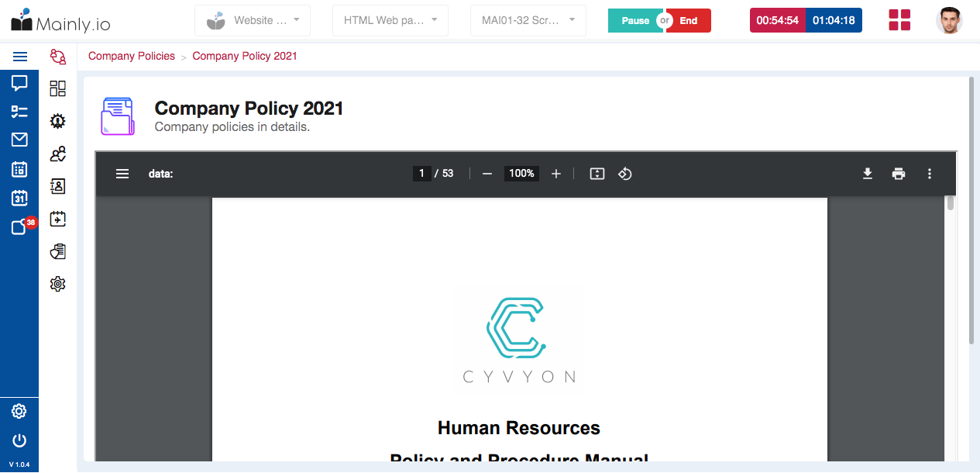Click the total pages '53' text
Viewport: 980px width, 473px height.
[x=448, y=174]
